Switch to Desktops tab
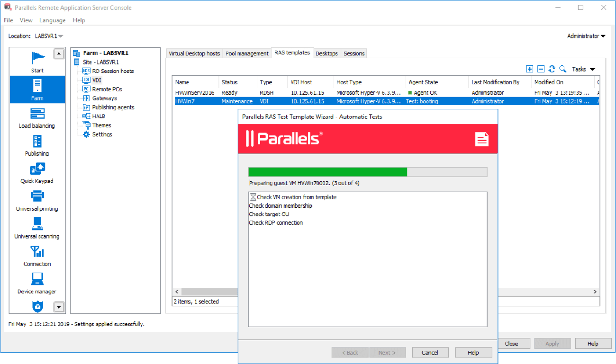This screenshot has height=364, width=616. 327,53
